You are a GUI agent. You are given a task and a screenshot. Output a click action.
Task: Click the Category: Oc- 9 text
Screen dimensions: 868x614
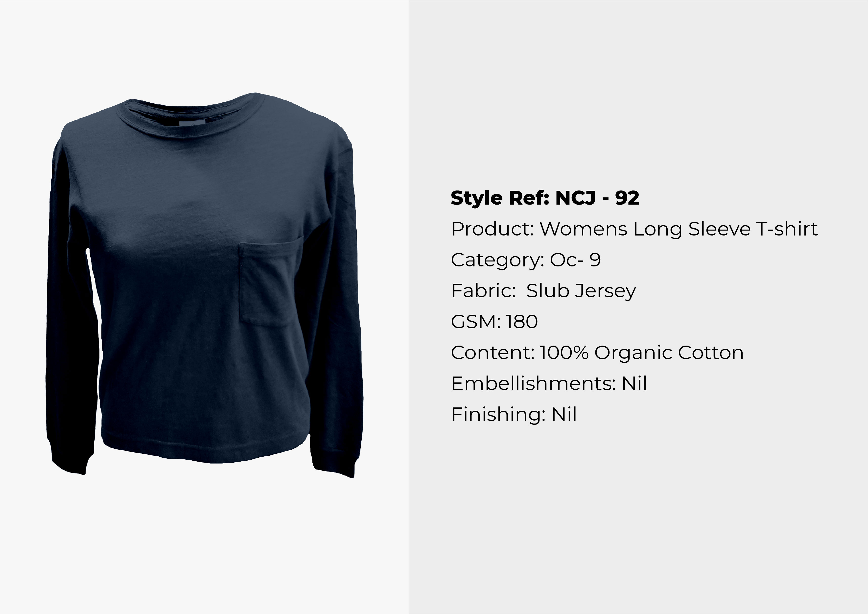click(526, 260)
